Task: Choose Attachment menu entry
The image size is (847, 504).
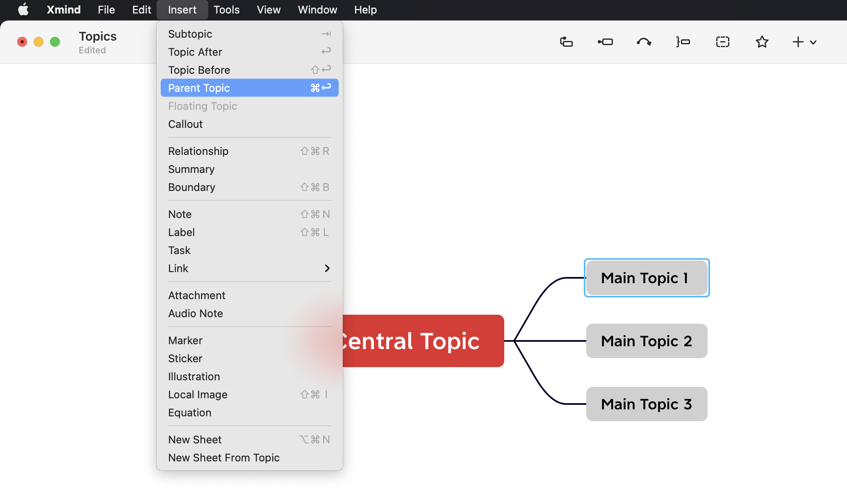Action: [249, 295]
